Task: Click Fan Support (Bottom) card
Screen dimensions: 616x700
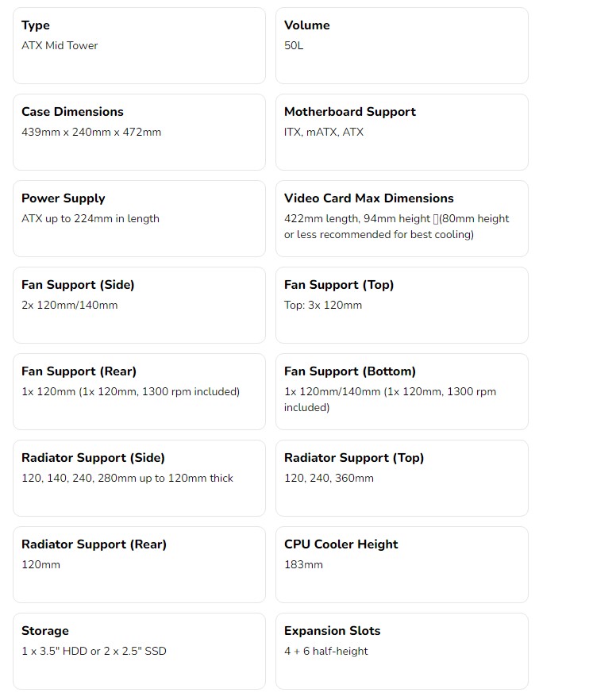Action: pos(402,392)
